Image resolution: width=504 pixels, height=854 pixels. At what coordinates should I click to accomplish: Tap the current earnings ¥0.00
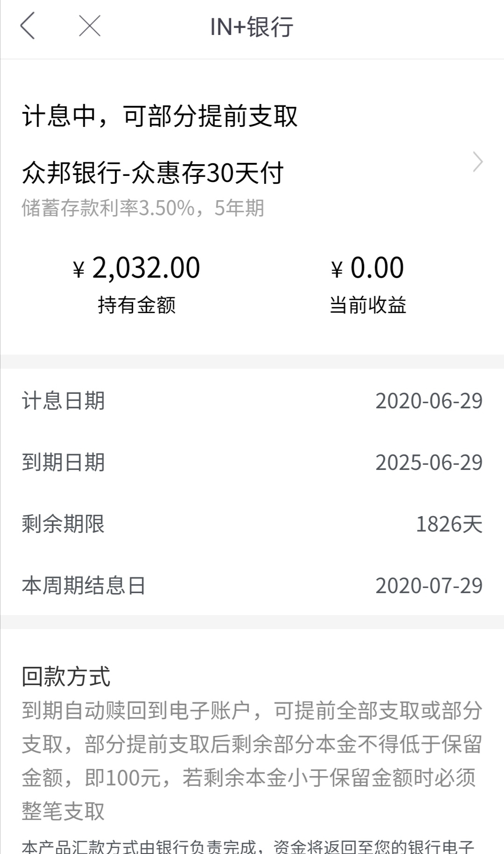(367, 268)
